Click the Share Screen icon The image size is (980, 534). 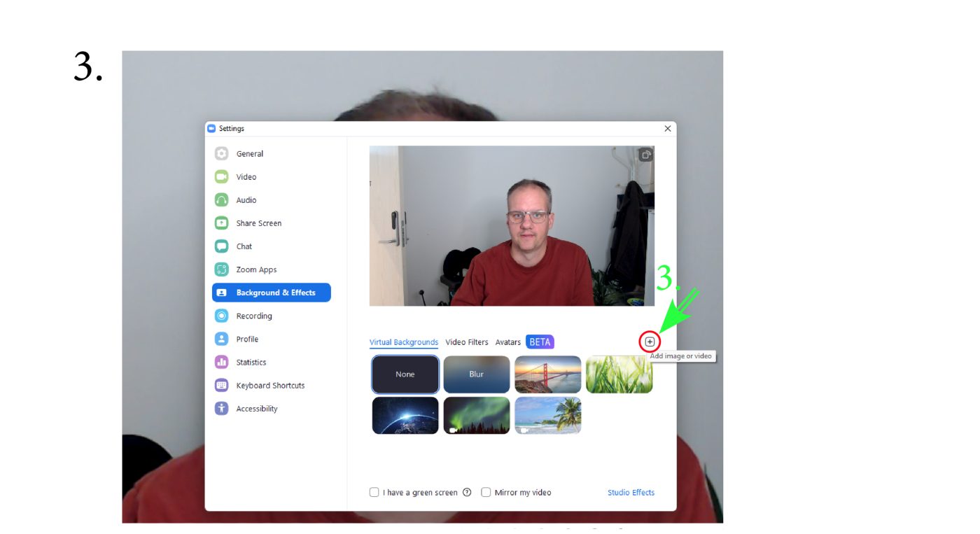pos(221,223)
